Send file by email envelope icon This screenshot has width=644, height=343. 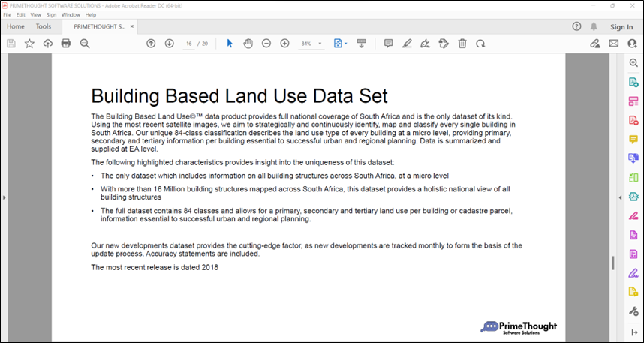point(614,43)
